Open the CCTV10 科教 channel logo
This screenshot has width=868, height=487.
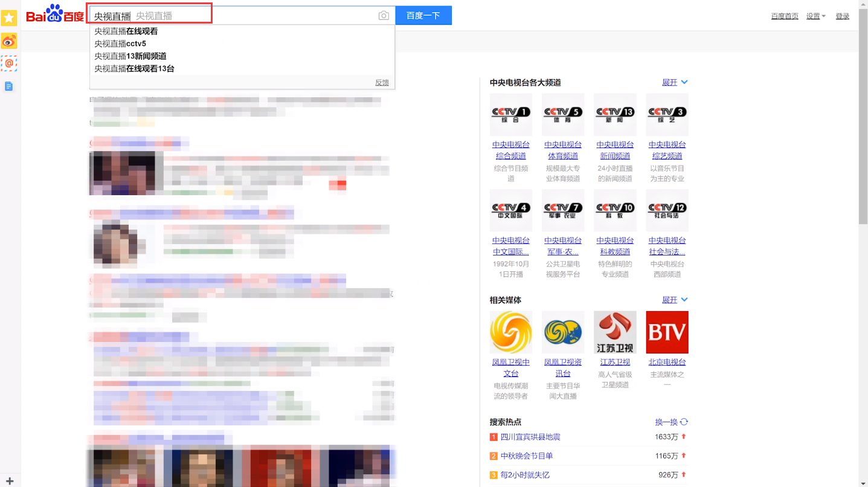point(615,210)
